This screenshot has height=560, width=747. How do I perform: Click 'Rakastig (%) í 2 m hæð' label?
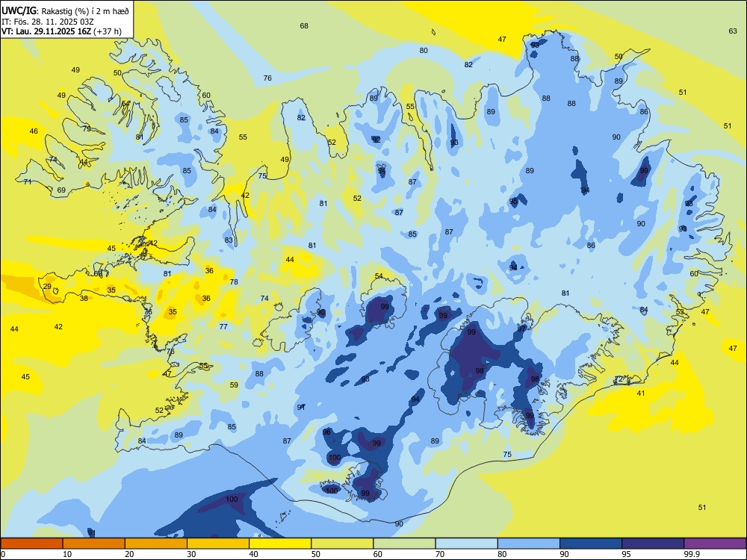[x=86, y=11]
